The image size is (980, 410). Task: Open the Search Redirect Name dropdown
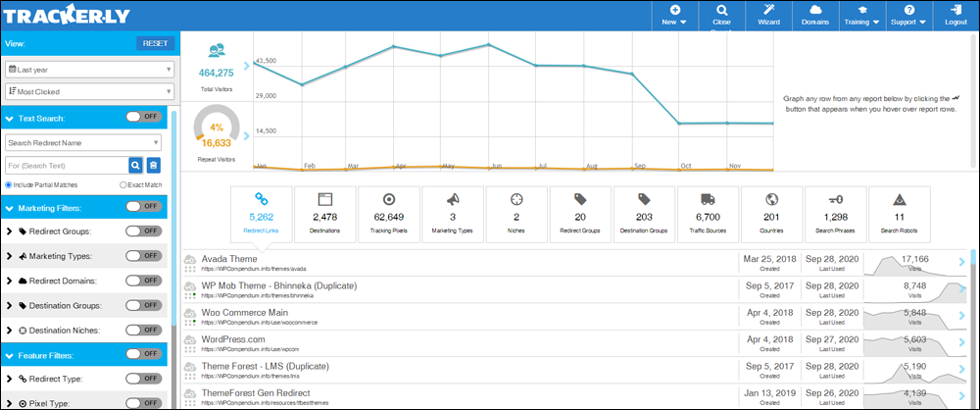pos(83,143)
